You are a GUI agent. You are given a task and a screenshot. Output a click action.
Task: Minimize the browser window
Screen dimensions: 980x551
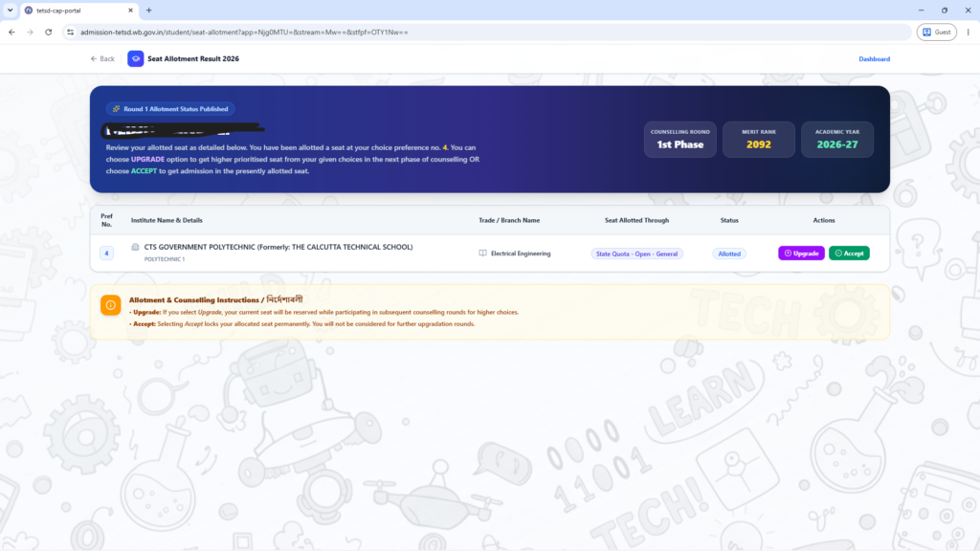pyautogui.click(x=921, y=10)
